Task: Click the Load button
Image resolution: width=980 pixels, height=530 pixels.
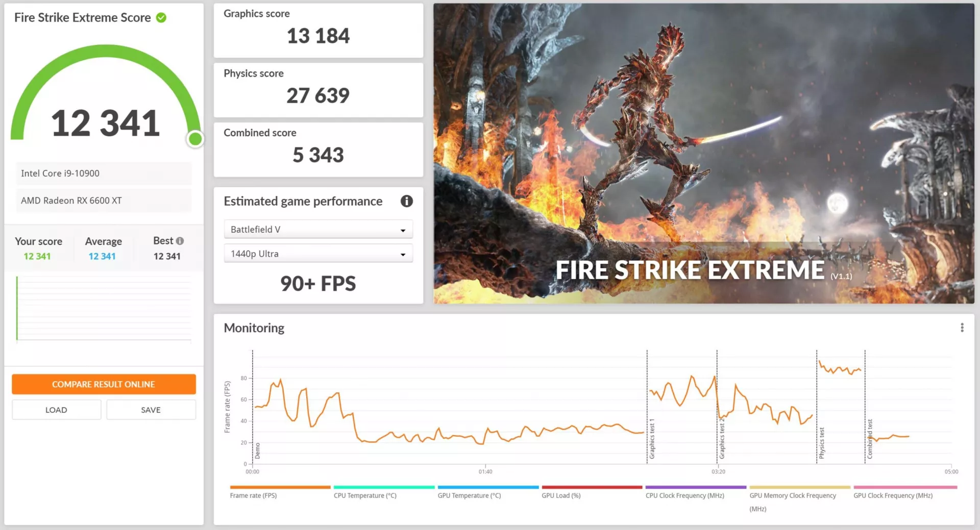Action: 56,410
